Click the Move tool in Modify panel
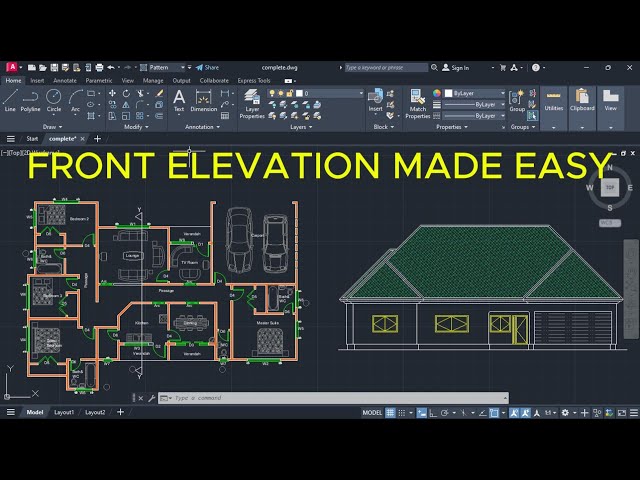This screenshot has height=480, width=640. tap(112, 93)
